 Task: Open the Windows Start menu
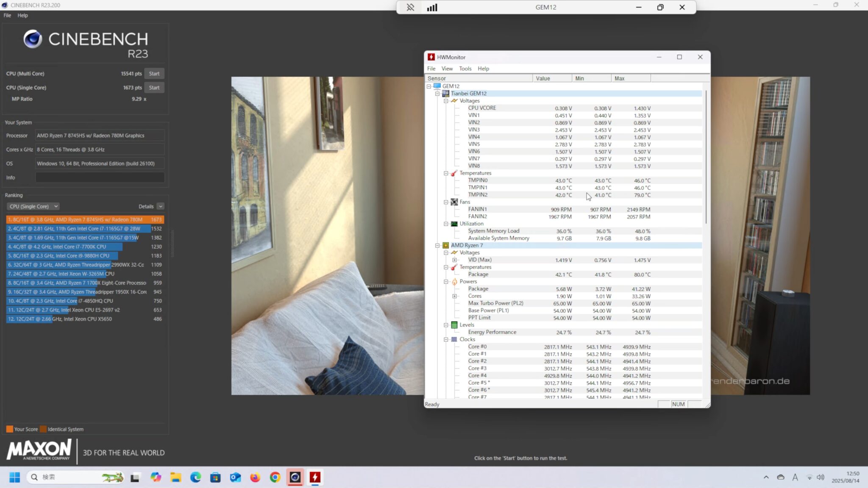coord(14,477)
